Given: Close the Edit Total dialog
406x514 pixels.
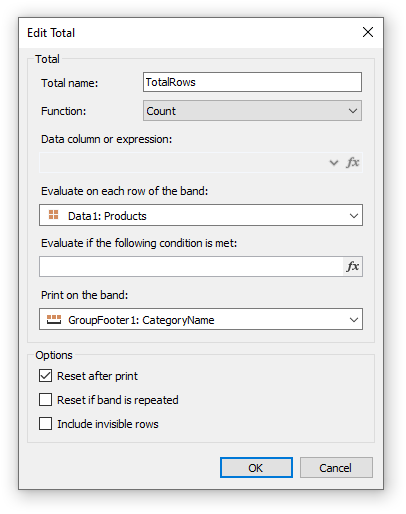Looking at the screenshot, I should pos(368,32).
